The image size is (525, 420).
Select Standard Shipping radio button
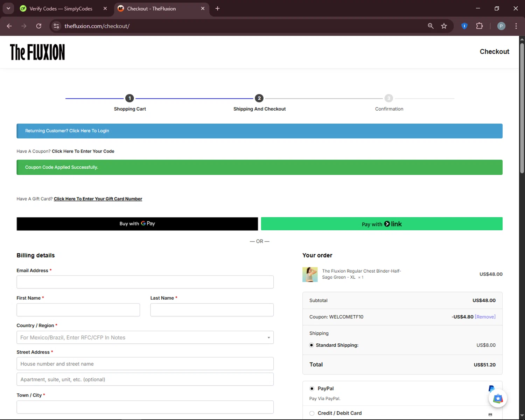[311, 345]
